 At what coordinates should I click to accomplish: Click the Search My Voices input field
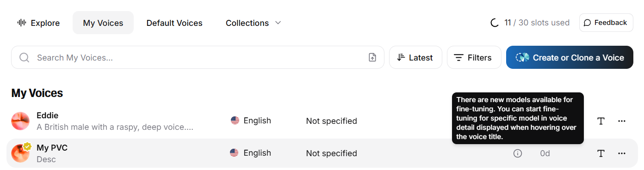pyautogui.click(x=198, y=57)
